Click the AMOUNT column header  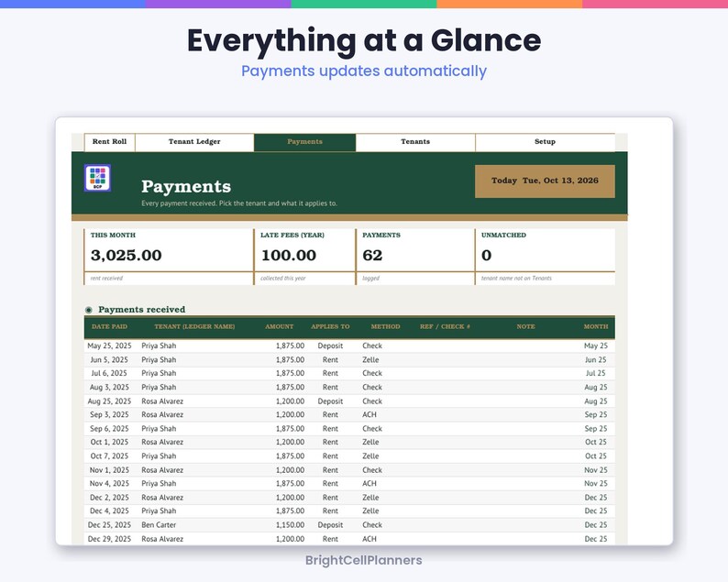279,326
